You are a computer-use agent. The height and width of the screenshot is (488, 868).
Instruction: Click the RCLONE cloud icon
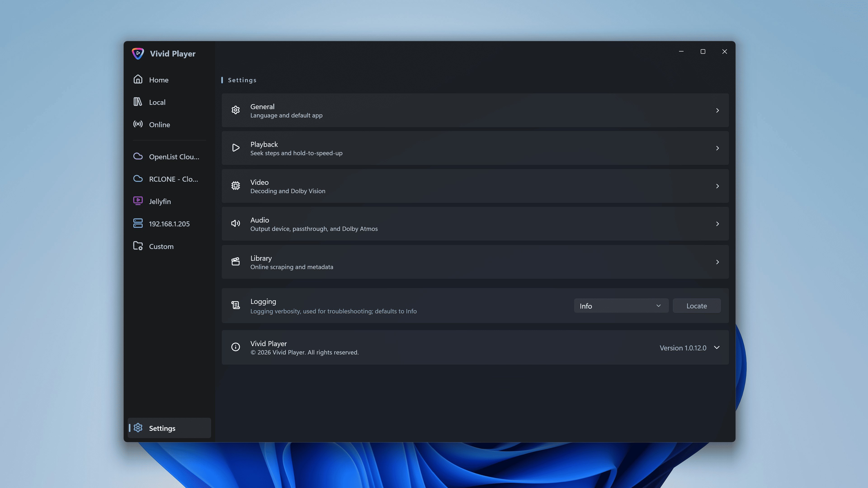[x=138, y=178]
